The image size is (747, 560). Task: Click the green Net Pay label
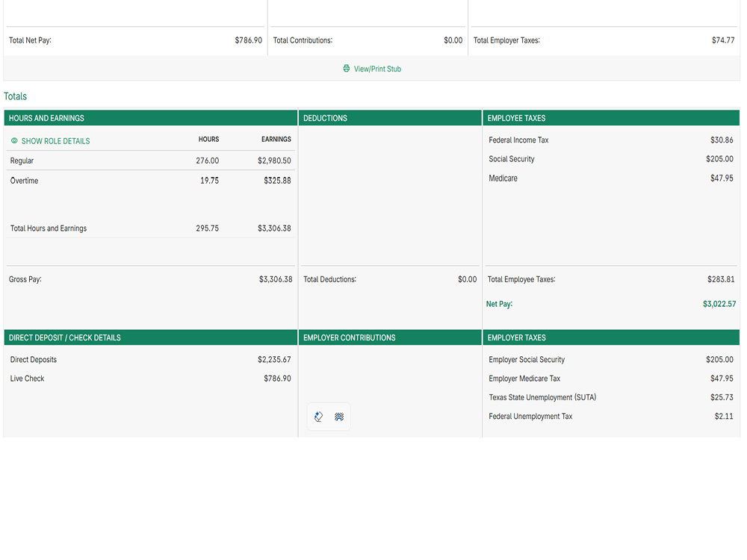point(499,304)
